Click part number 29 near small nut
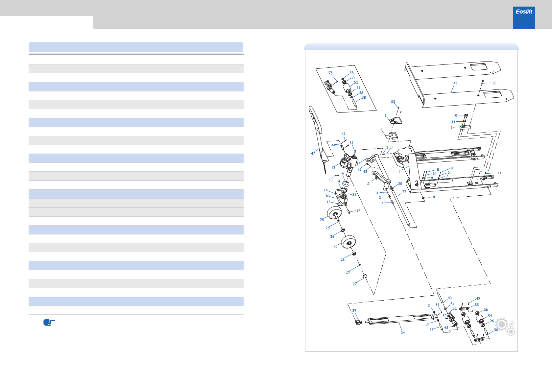Screen dimensions: 552x392 [348, 272]
